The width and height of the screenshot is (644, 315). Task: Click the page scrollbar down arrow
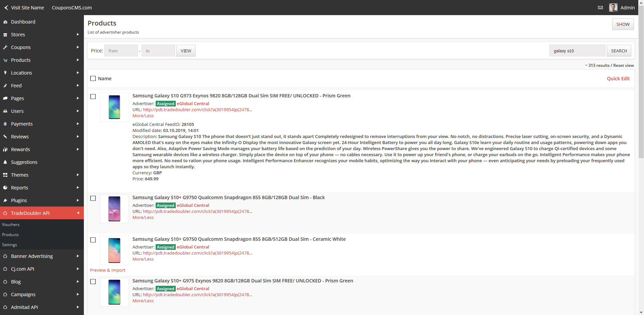point(641,312)
